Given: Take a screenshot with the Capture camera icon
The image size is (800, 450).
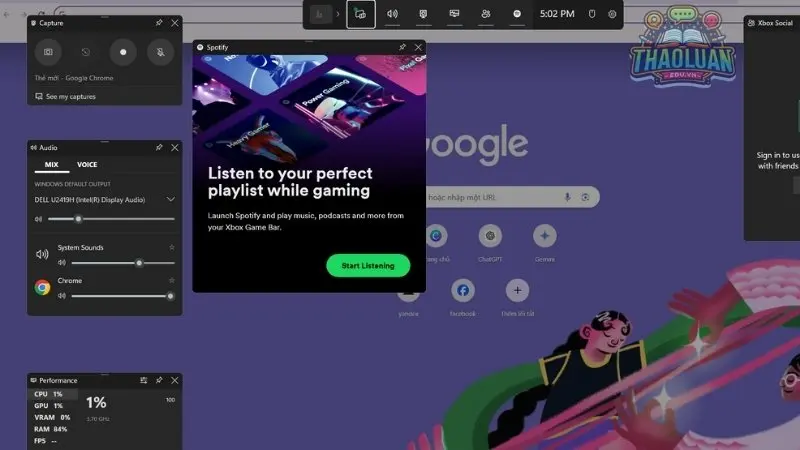Looking at the screenshot, I should (49, 51).
